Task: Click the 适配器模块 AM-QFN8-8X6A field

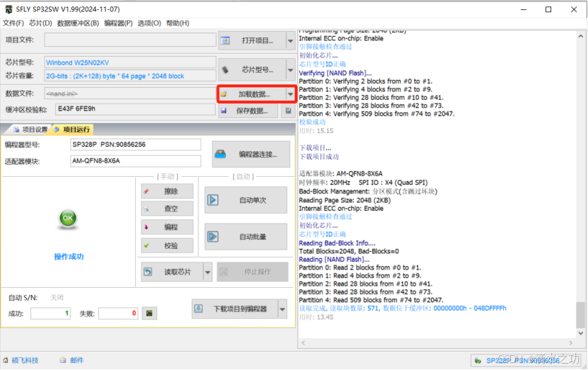Action: point(135,161)
